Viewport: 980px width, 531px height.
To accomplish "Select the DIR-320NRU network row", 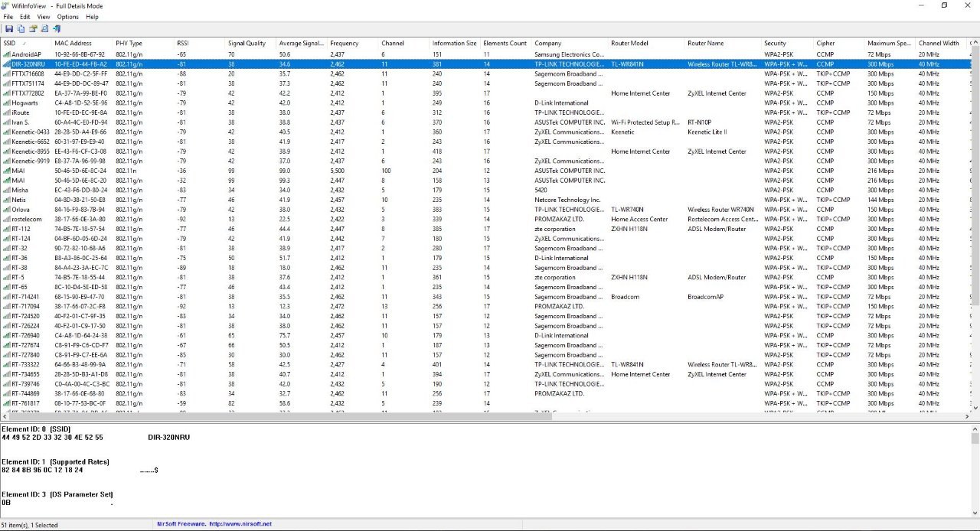I will pos(485,64).
